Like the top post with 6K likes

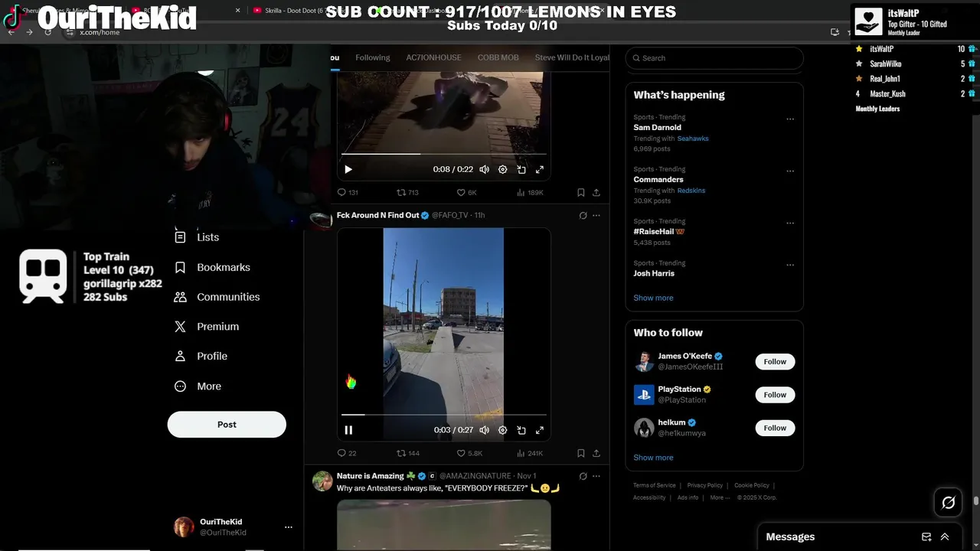click(467, 192)
